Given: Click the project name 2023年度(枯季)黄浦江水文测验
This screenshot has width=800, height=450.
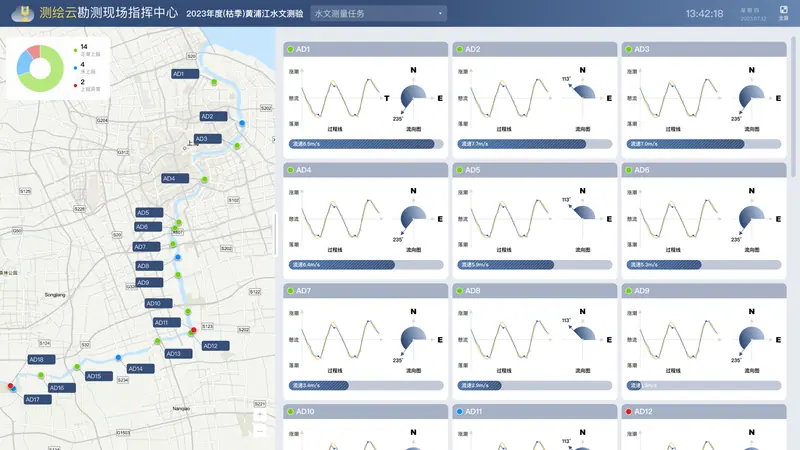Looking at the screenshot, I should coord(244,14).
